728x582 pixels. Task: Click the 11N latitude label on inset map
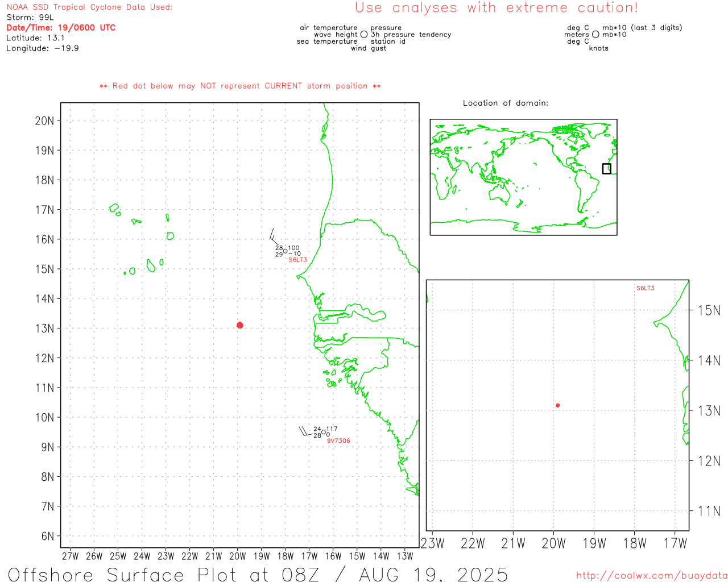click(x=709, y=511)
